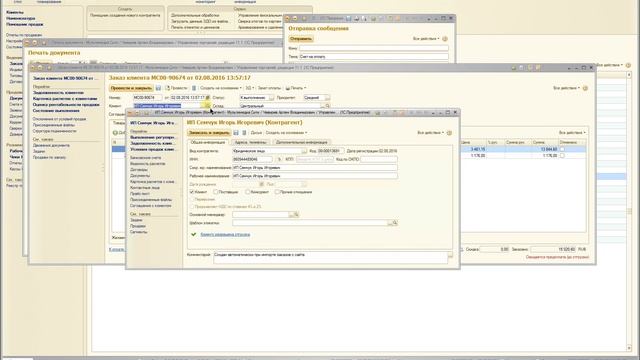Save the contractor card via the diskette icon

(236, 133)
